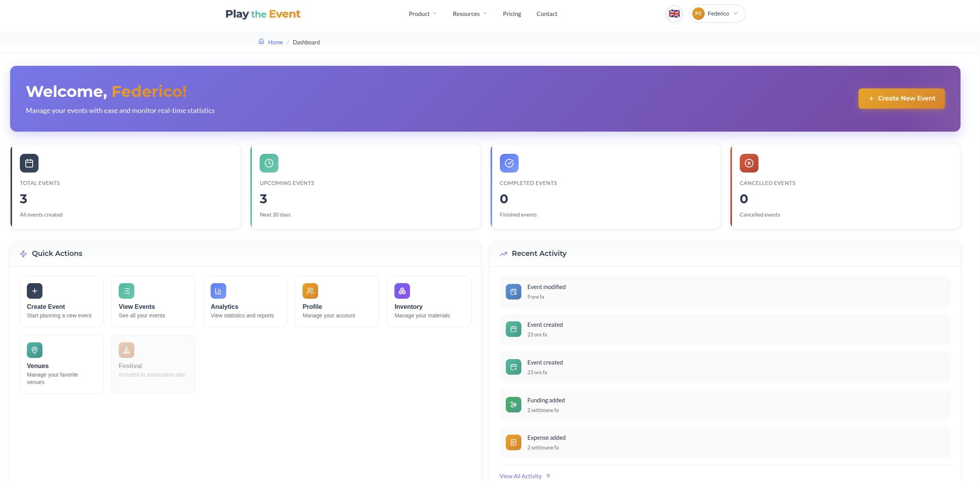Click the Total Events calendar icon
This screenshot has width=980, height=481.
click(x=29, y=163)
